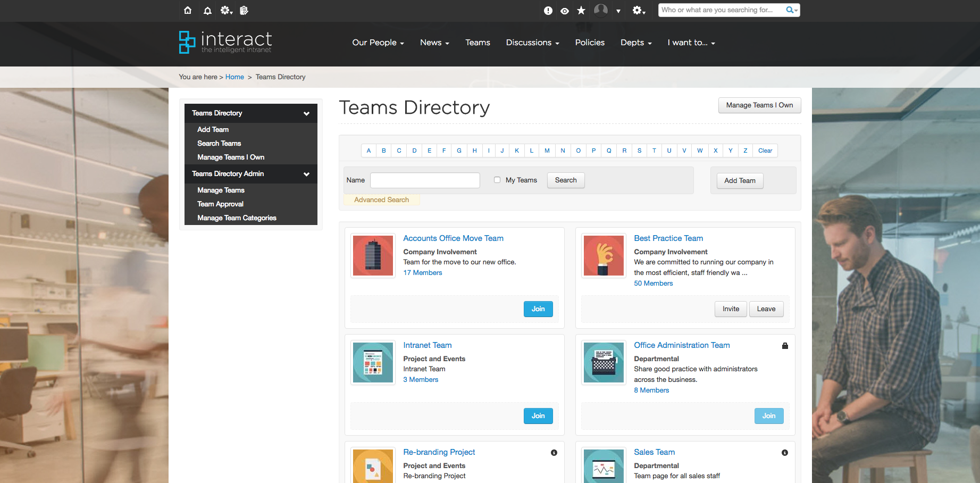The image size is (980, 483).
Task: Open Advanced Search
Action: (382, 200)
